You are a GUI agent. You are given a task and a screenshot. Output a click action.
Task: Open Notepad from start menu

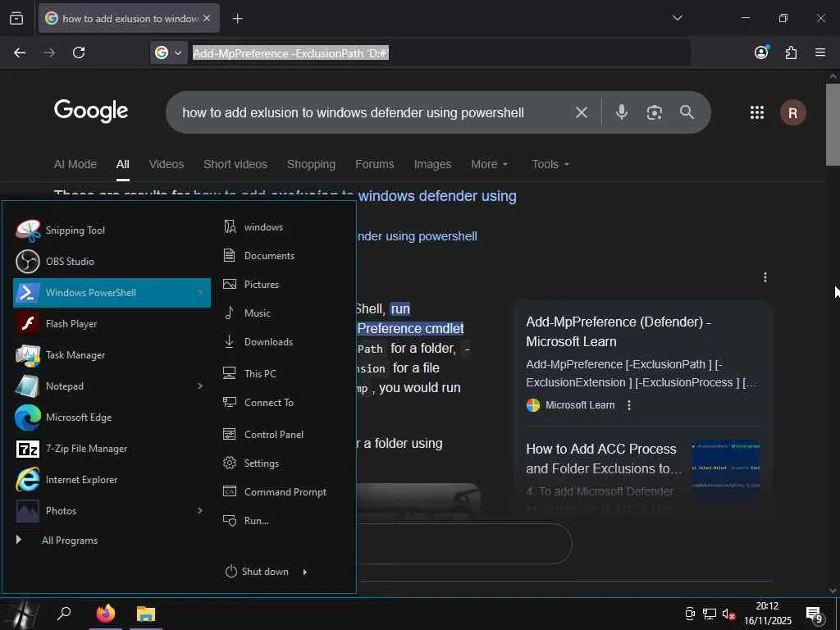[112, 386]
